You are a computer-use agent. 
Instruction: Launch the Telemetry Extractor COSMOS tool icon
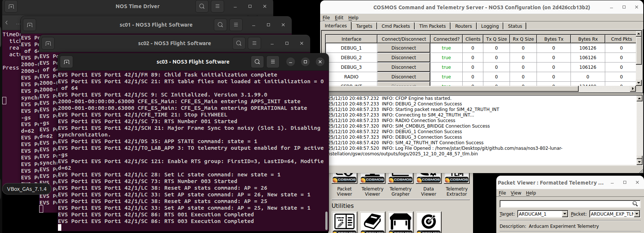click(457, 178)
